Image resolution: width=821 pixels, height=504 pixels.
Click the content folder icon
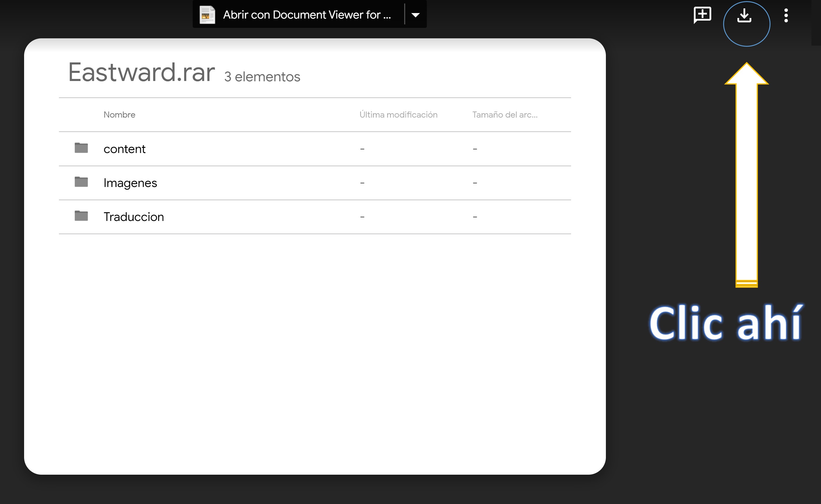click(x=81, y=148)
